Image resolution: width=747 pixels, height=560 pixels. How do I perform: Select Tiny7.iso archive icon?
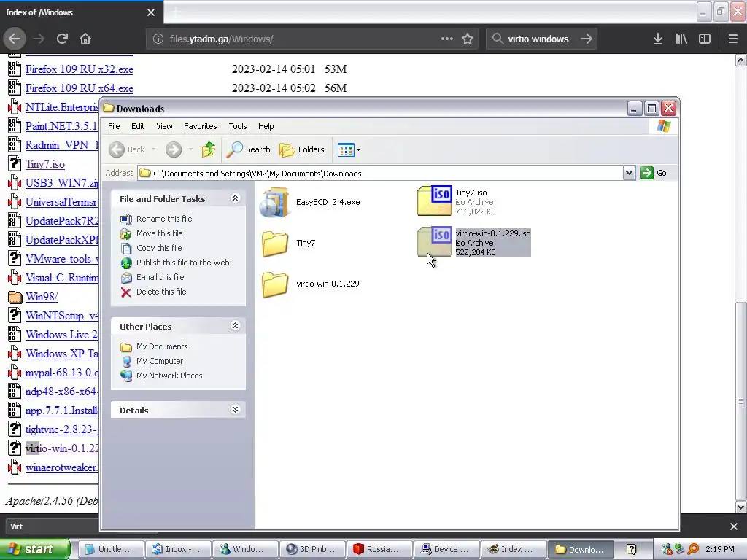435,201
